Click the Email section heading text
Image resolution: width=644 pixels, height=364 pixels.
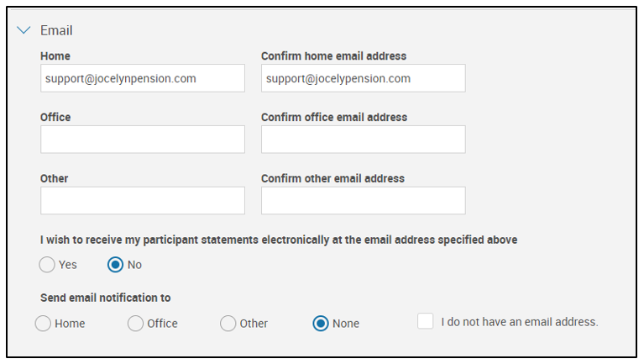[56, 30]
